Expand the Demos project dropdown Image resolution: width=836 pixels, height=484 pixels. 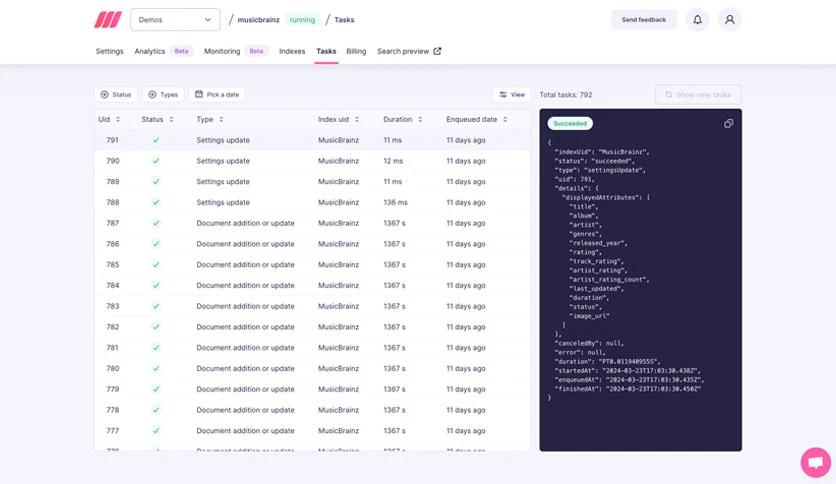click(175, 20)
